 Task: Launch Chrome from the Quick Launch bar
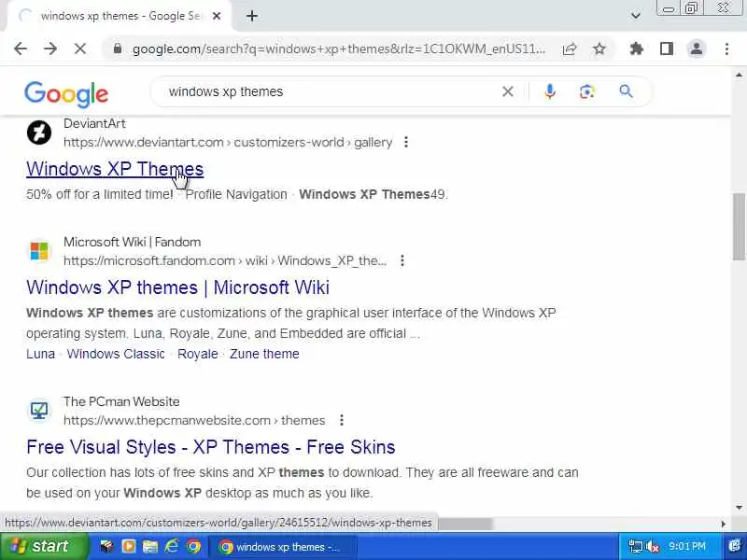(193, 546)
